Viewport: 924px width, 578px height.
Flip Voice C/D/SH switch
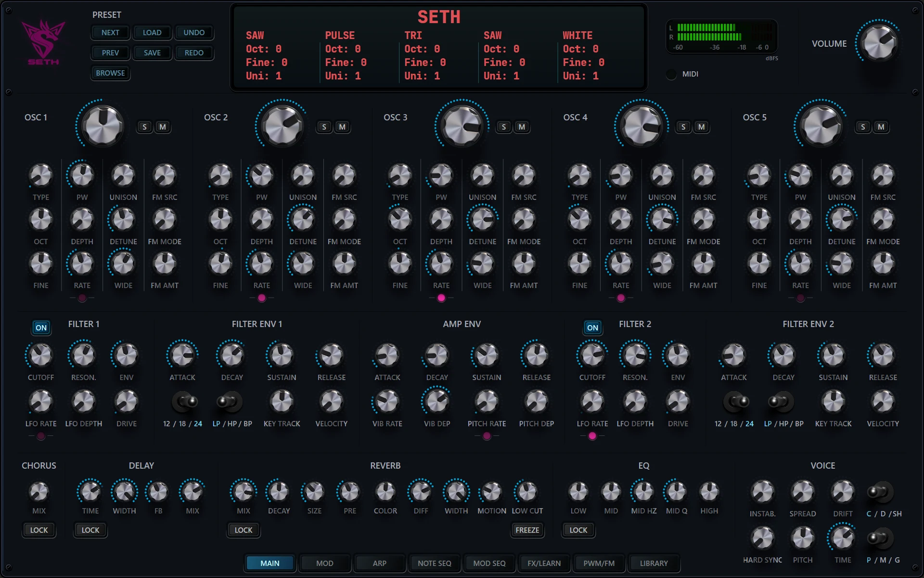click(880, 492)
